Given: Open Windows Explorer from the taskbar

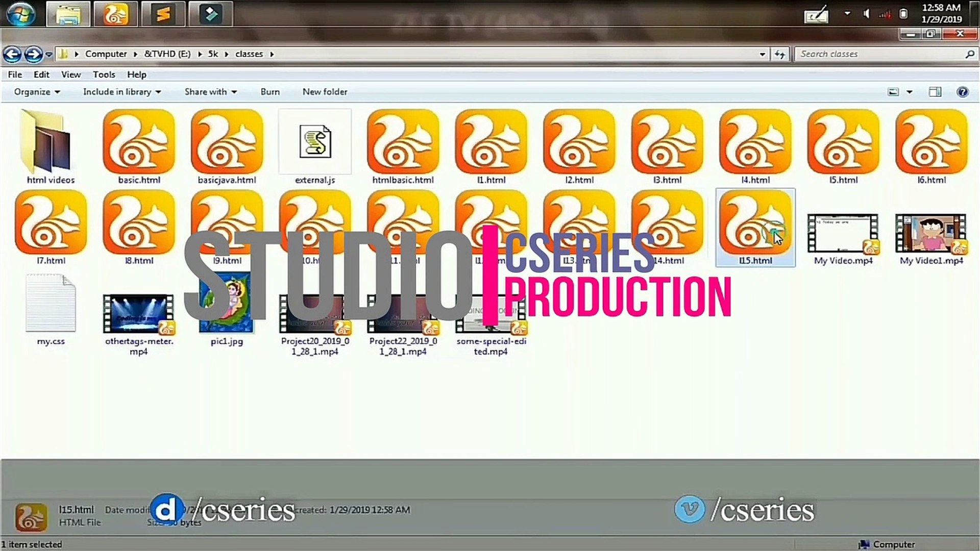Looking at the screenshot, I should (68, 14).
